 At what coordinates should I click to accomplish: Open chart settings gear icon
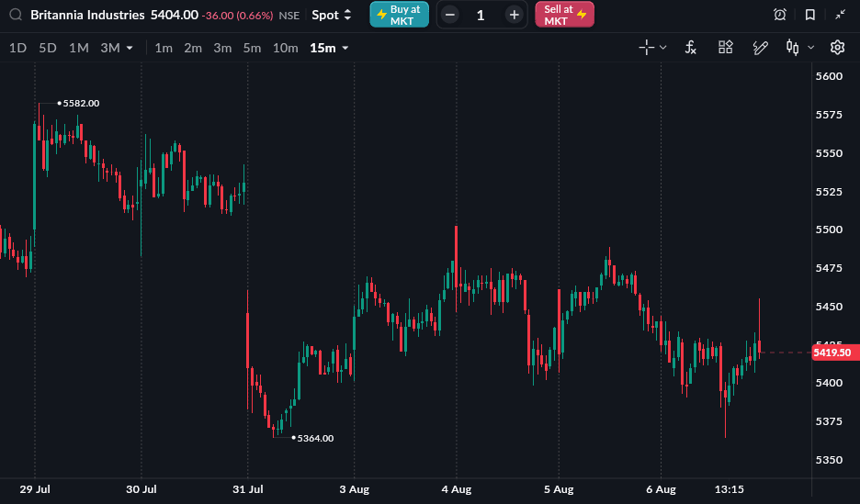pyautogui.click(x=837, y=48)
